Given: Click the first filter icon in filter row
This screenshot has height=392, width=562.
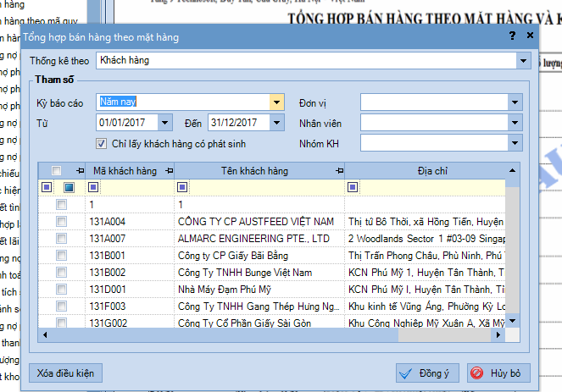Looking at the screenshot, I should [x=47, y=187].
